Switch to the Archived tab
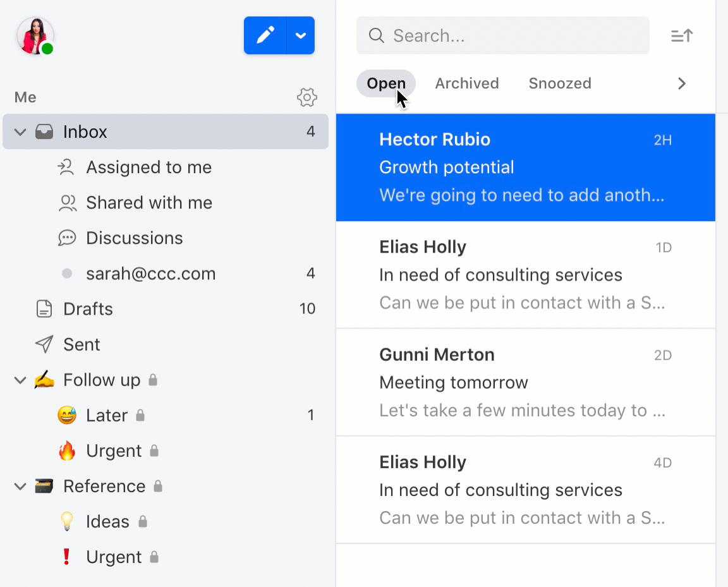Screen dimensions: 728x587 (466, 83)
